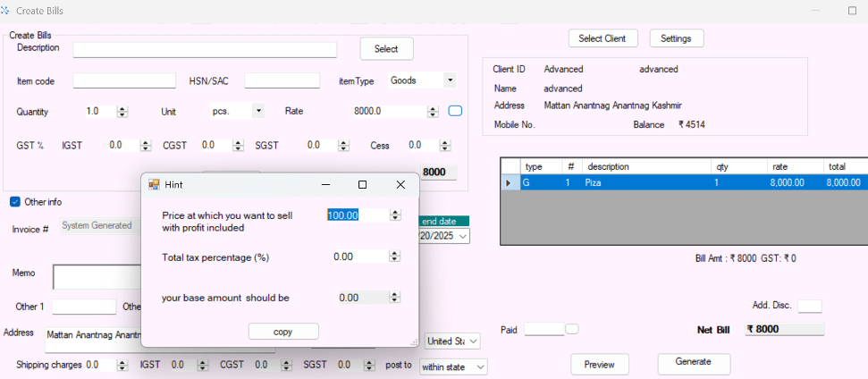Image resolution: width=868 pixels, height=379 pixels.
Task: Open Settings button
Action: (x=676, y=38)
